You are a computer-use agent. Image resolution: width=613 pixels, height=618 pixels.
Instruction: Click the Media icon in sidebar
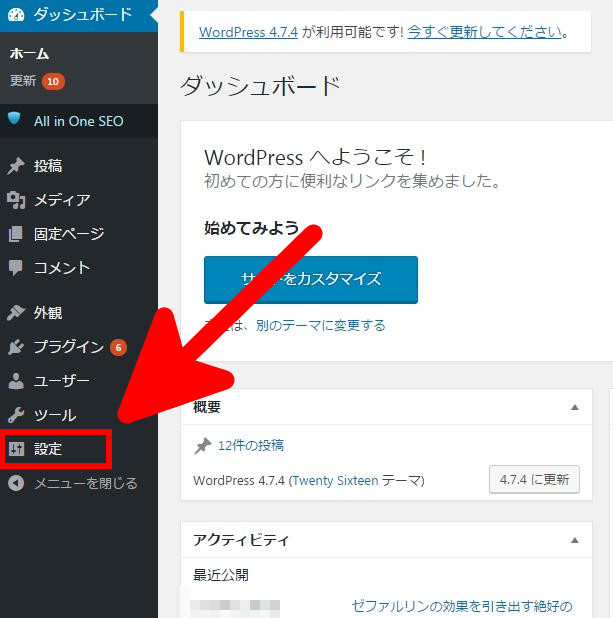pyautogui.click(x=15, y=200)
